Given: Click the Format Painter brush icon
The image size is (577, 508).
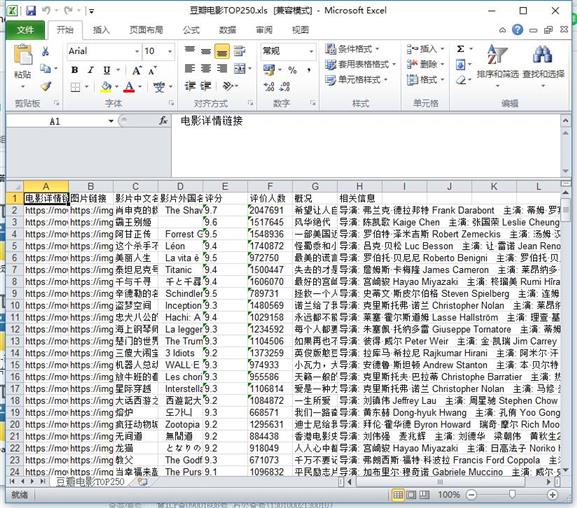Looking at the screenshot, I should [x=46, y=87].
